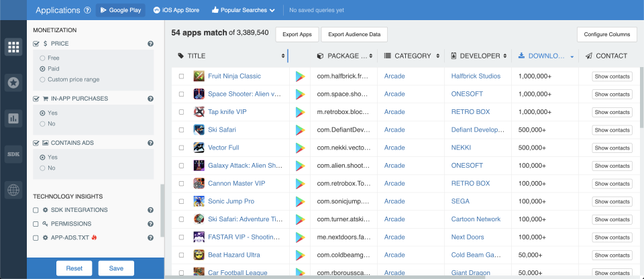The width and height of the screenshot is (644, 279).
Task: Click the Space Shooter app icon
Action: click(x=199, y=94)
